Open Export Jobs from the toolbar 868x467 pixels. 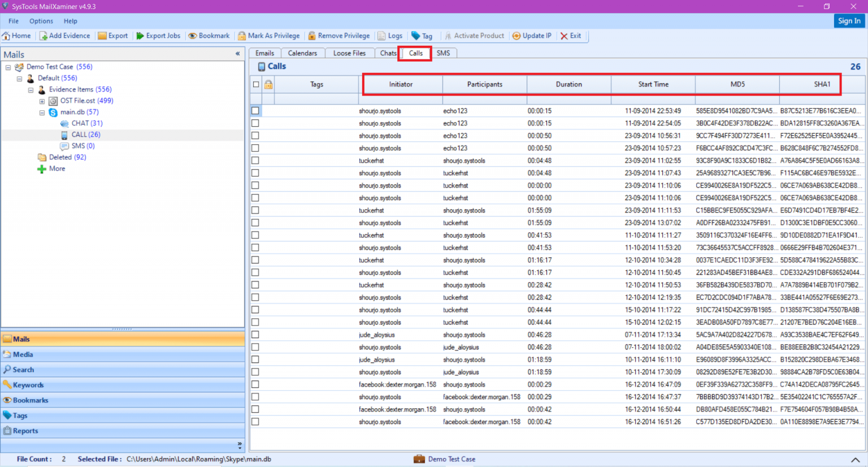(158, 36)
